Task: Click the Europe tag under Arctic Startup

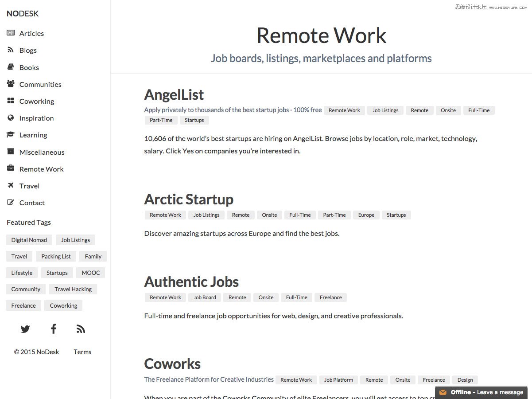Action: [x=366, y=215]
